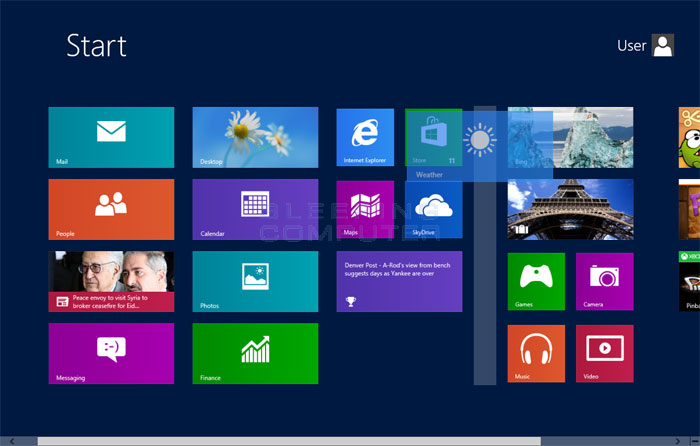
Task: Open the Maps tile
Action: coord(365,209)
